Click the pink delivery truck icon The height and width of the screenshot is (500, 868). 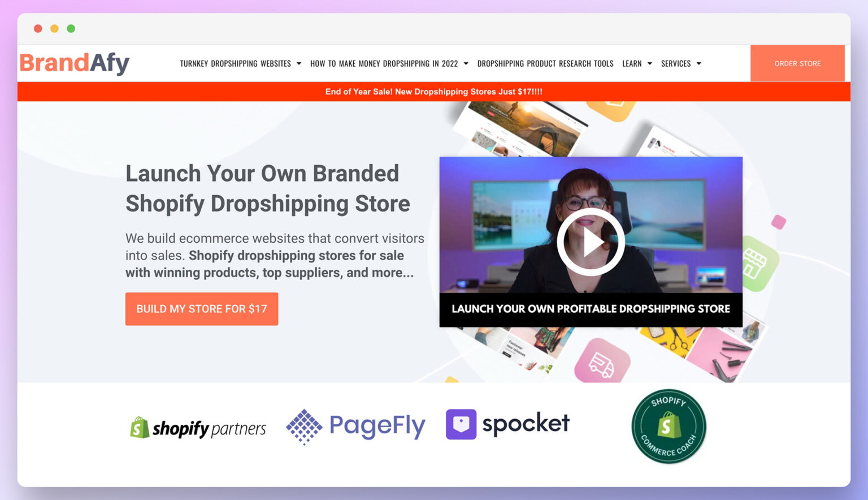point(601,363)
